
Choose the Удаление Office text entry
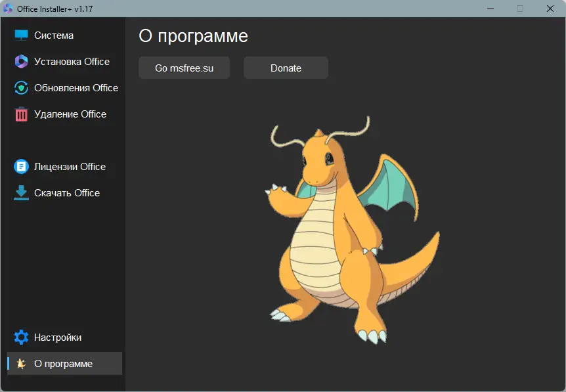click(x=70, y=114)
